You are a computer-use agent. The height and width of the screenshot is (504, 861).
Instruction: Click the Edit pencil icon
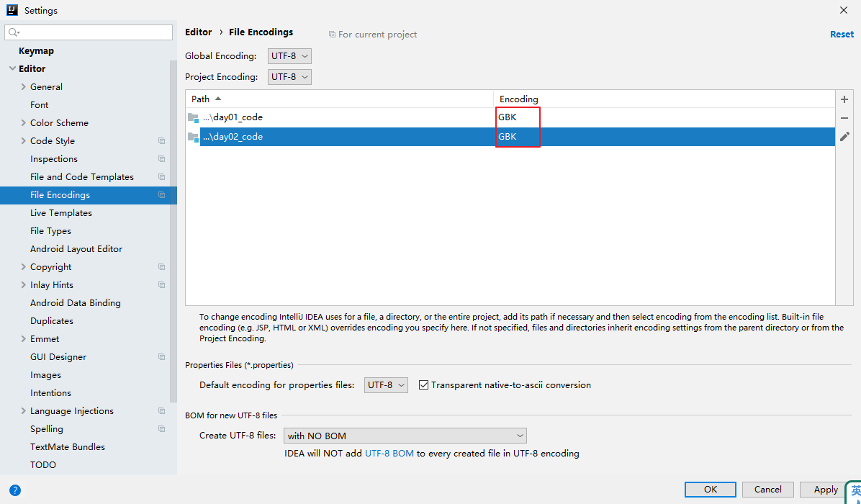[844, 137]
